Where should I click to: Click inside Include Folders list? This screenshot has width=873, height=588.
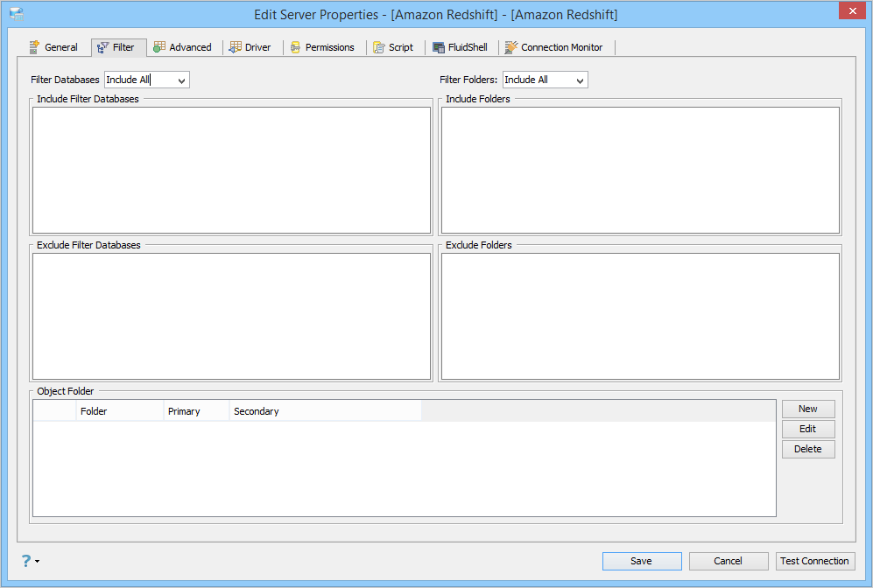pos(640,171)
